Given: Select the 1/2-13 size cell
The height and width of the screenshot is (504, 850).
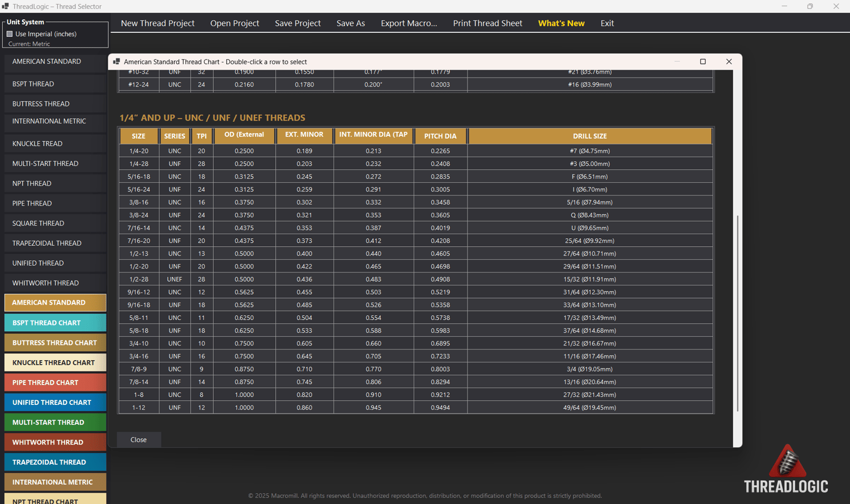Looking at the screenshot, I should [x=139, y=254].
